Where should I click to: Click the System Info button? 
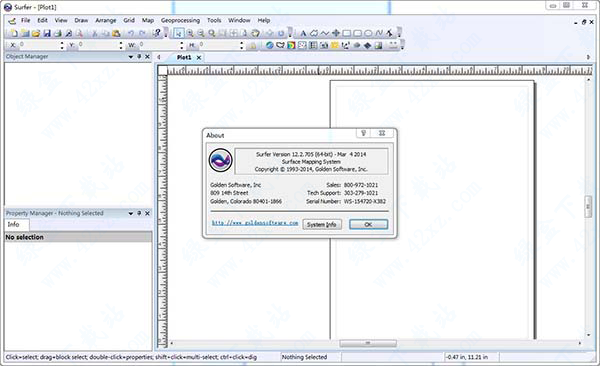[x=322, y=224]
